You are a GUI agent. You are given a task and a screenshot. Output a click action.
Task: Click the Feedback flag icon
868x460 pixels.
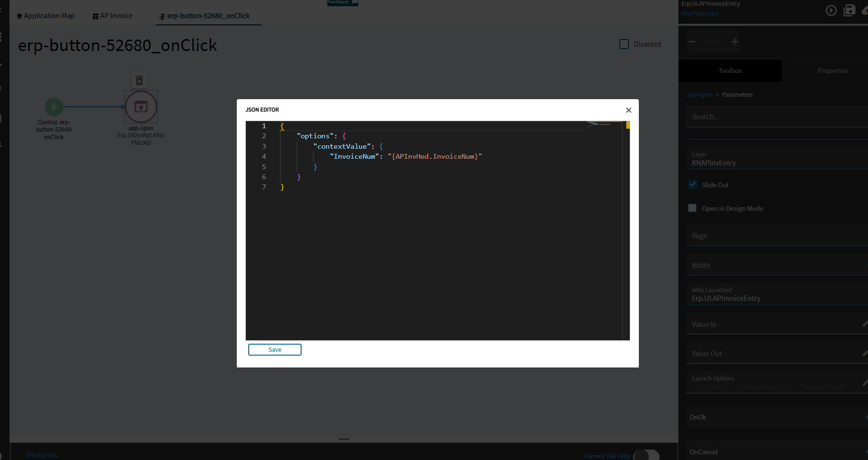tap(354, 2)
